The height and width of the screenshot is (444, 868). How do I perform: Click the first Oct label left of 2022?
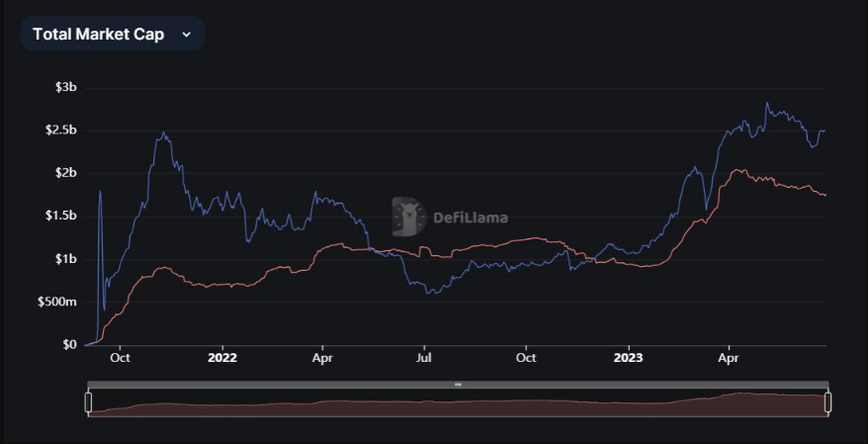pos(120,358)
